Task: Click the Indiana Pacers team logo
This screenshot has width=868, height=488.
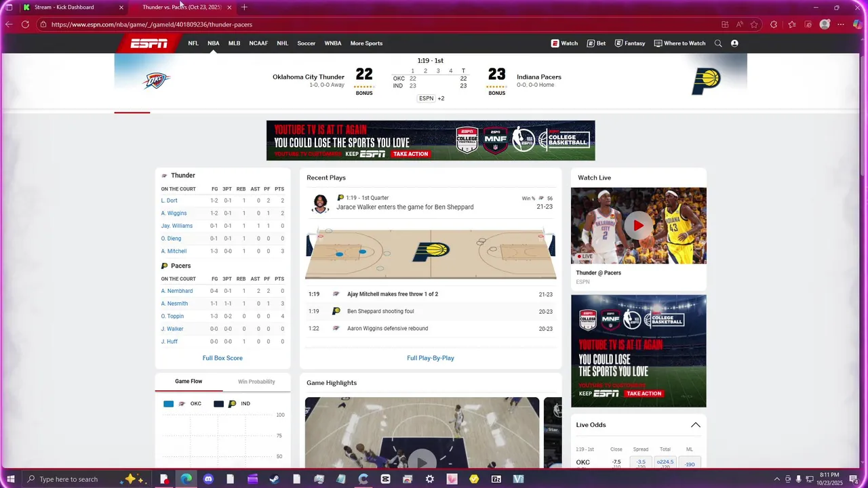Action: pyautogui.click(x=706, y=81)
